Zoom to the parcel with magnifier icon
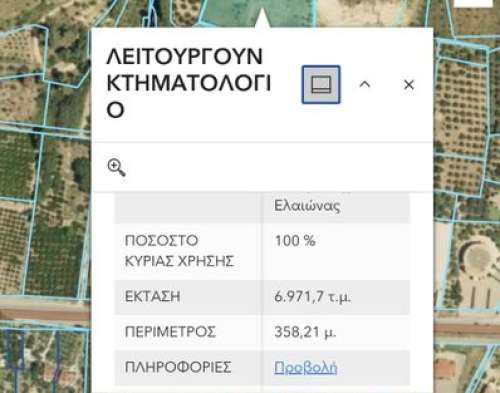Viewport: 500px width, 393px height. 116,167
